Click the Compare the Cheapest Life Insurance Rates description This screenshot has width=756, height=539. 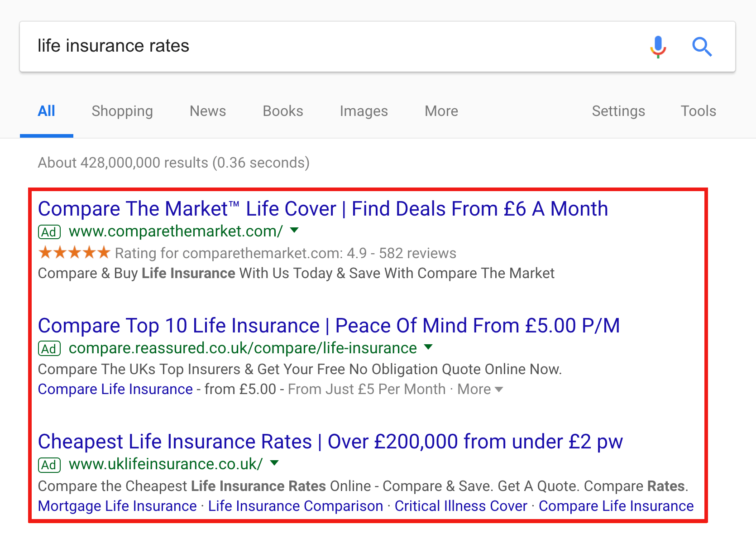363,486
